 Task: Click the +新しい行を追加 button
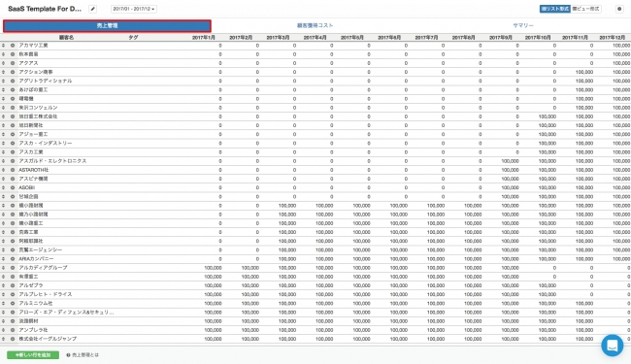tap(33, 354)
